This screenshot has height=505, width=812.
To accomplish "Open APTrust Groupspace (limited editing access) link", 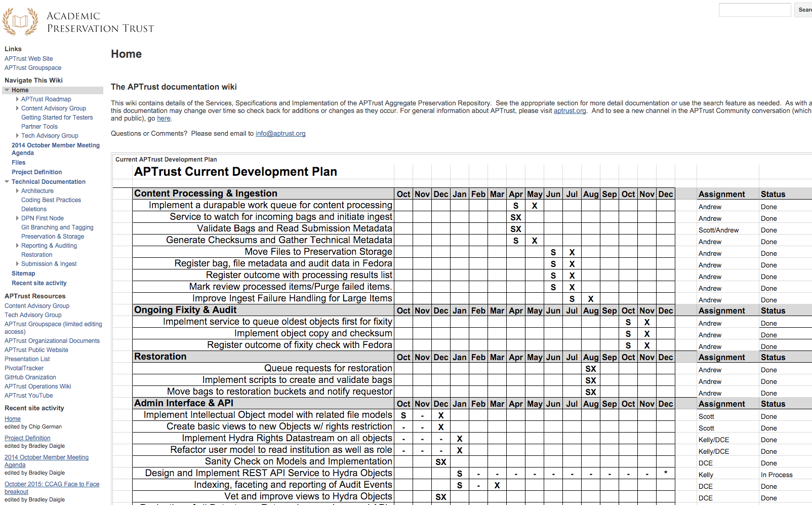I will 53,328.
